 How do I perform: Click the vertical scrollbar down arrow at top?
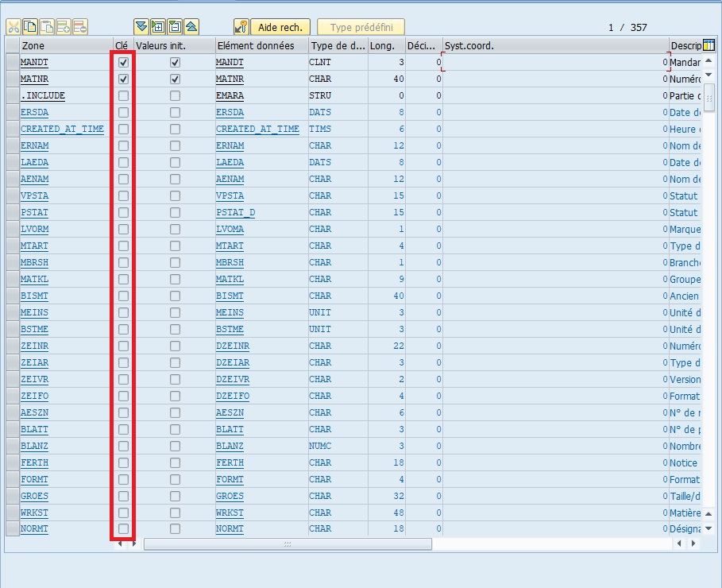click(709, 75)
